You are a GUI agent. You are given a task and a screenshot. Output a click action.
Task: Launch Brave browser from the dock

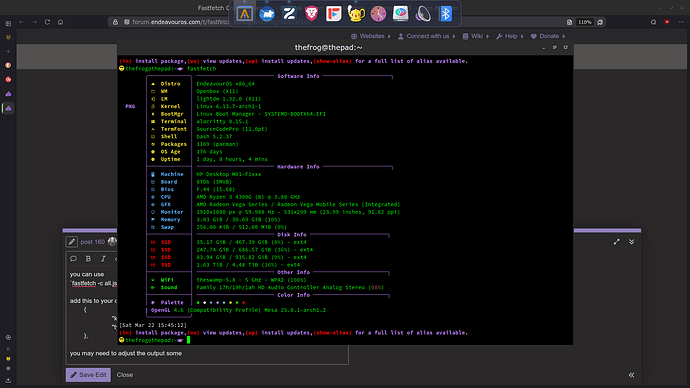coord(312,14)
